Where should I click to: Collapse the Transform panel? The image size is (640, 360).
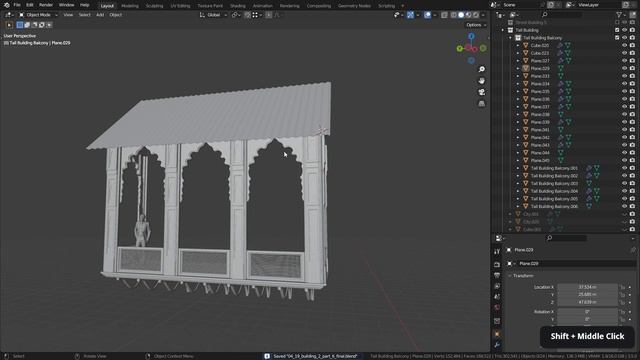(x=510, y=276)
